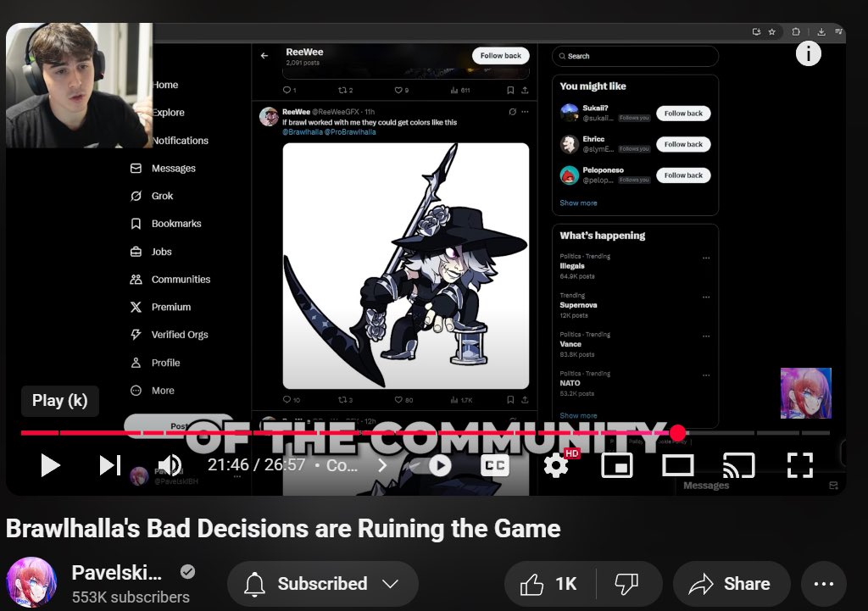Open Profile in the X sidebar
Viewport: 868px width, 611px height.
coord(155,363)
